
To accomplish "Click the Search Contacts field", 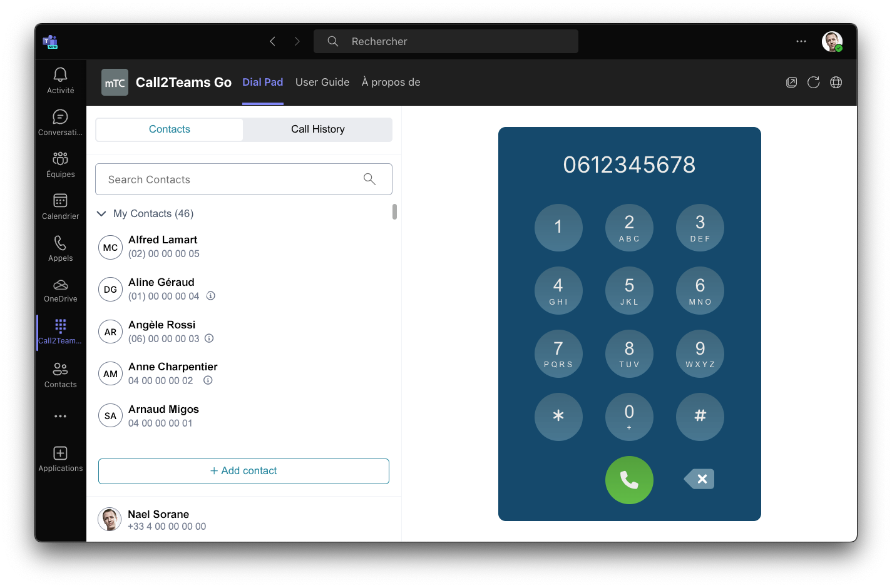I will [x=244, y=180].
